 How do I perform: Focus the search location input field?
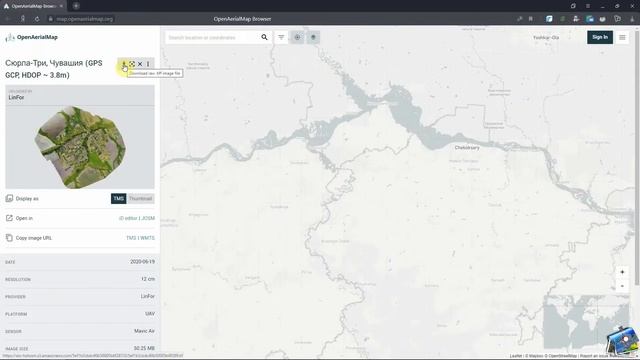coord(212,38)
